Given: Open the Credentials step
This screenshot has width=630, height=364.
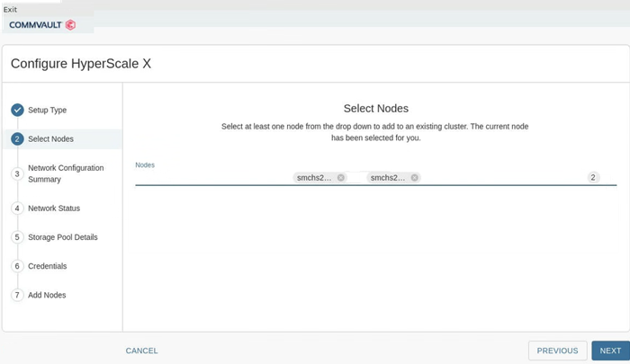Looking at the screenshot, I should click(47, 266).
